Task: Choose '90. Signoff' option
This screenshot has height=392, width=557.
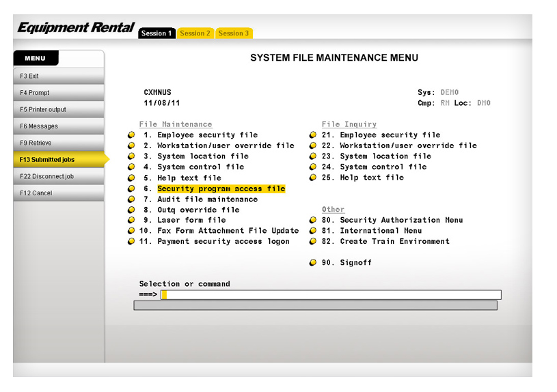Action: [347, 263]
